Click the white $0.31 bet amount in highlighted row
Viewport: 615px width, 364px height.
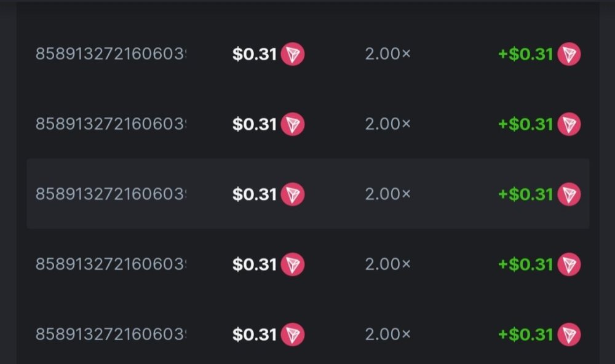255,194
